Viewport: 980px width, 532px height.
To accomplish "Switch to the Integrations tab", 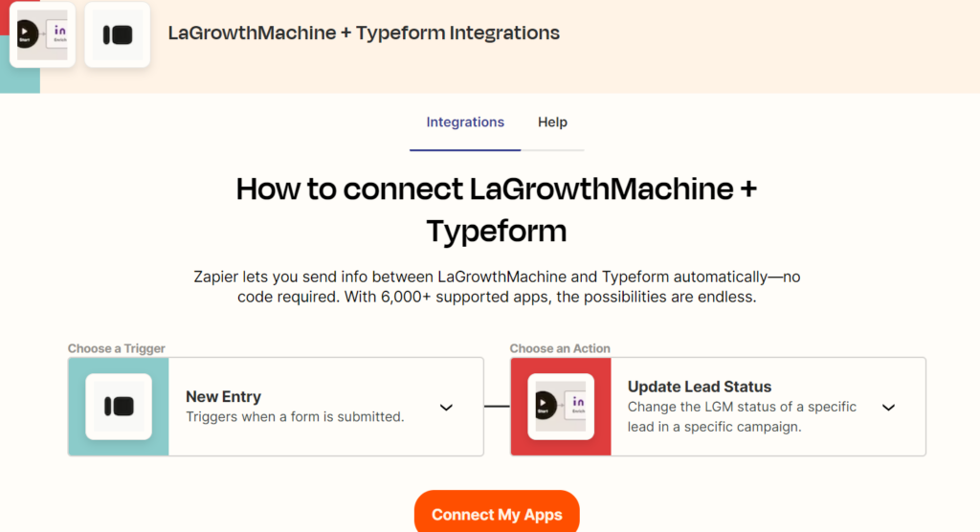I will pos(465,122).
